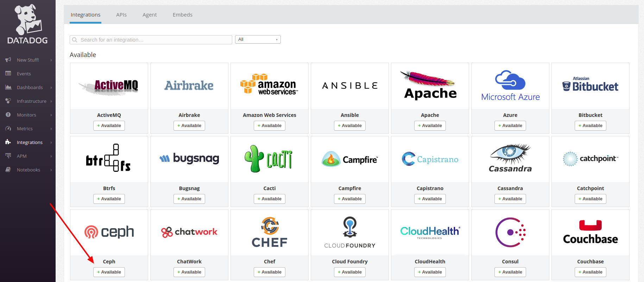644x282 pixels.
Task: Click Available under Bitbucket
Action: click(591, 126)
